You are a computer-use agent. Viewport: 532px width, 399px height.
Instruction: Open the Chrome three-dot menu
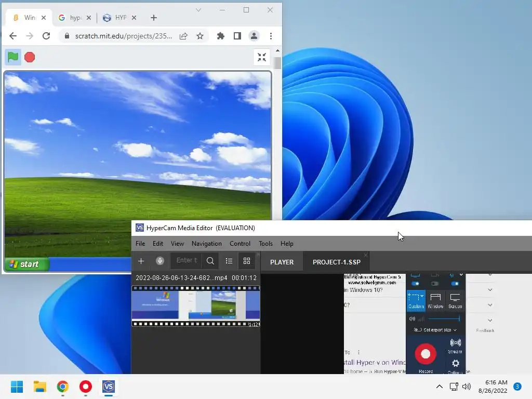(x=271, y=36)
